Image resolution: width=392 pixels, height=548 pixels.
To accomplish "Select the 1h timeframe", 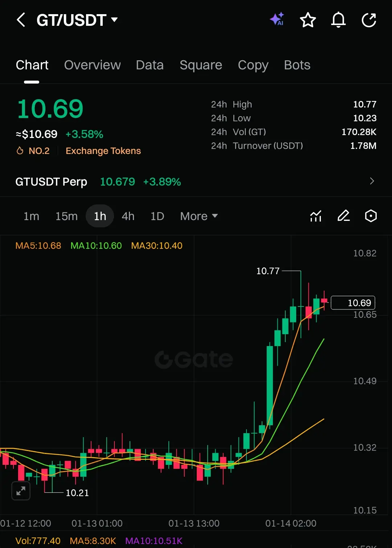I will 100,216.
